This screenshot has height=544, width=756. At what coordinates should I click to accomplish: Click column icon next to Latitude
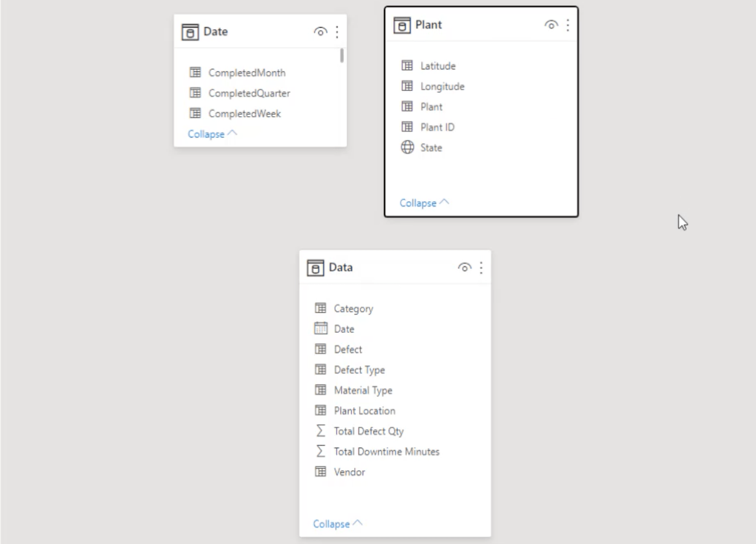click(407, 66)
